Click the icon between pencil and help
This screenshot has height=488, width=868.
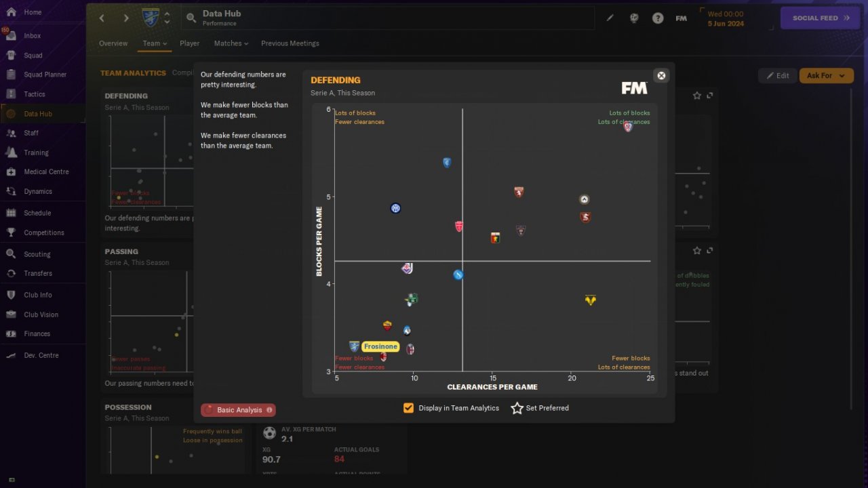click(634, 18)
